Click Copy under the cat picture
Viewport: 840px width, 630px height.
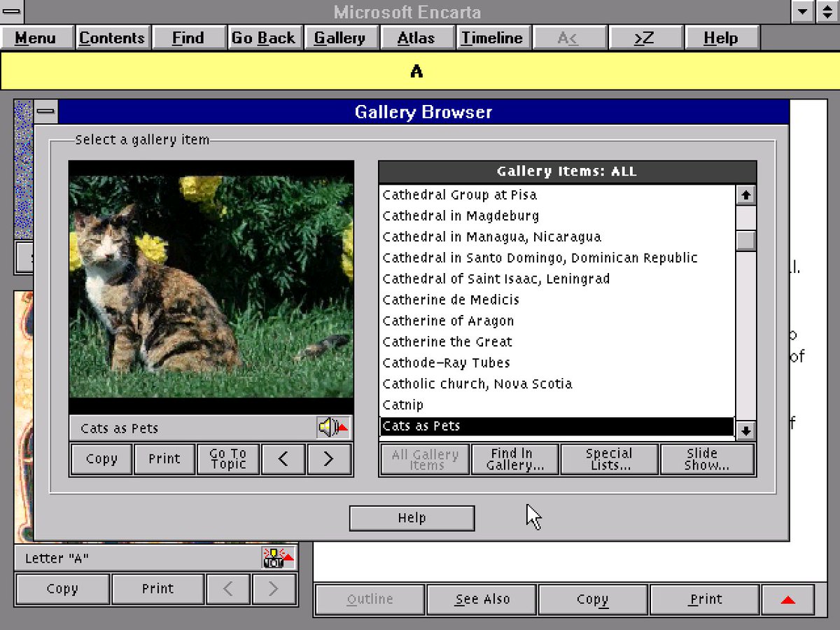pyautogui.click(x=101, y=459)
